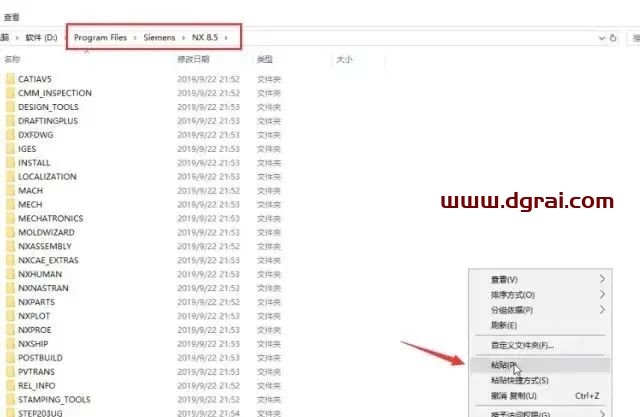Select the STAMPING_TOOLS folder icon

point(11,399)
